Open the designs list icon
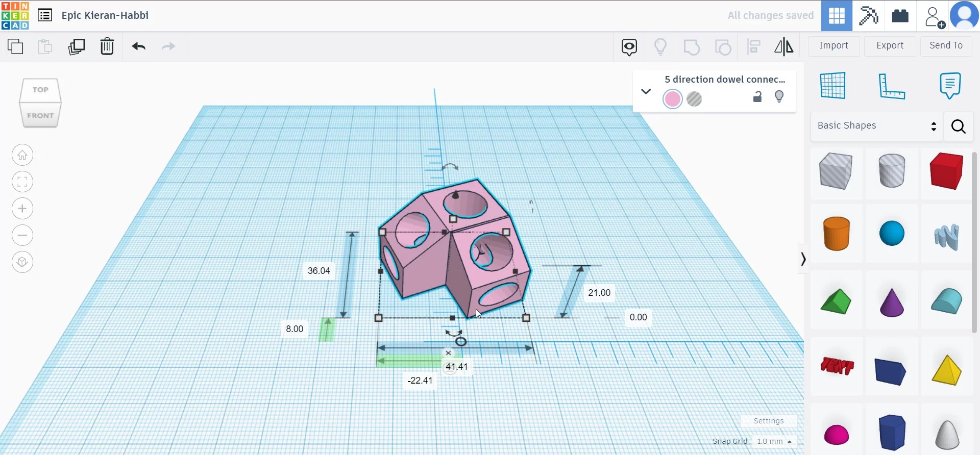This screenshot has width=980, height=455. point(45,15)
